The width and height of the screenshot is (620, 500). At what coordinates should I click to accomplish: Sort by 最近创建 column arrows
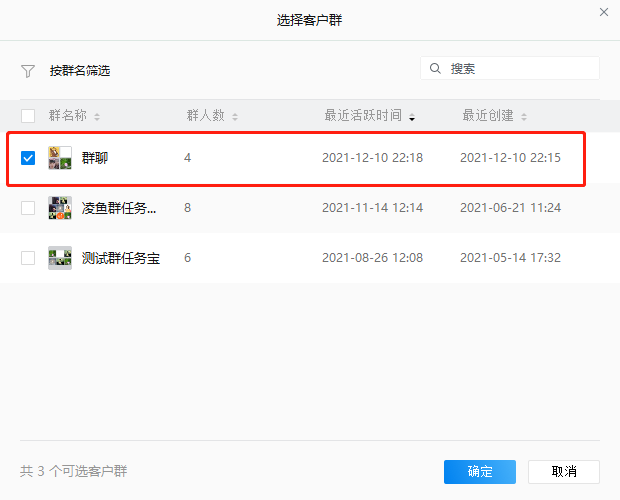tap(523, 117)
